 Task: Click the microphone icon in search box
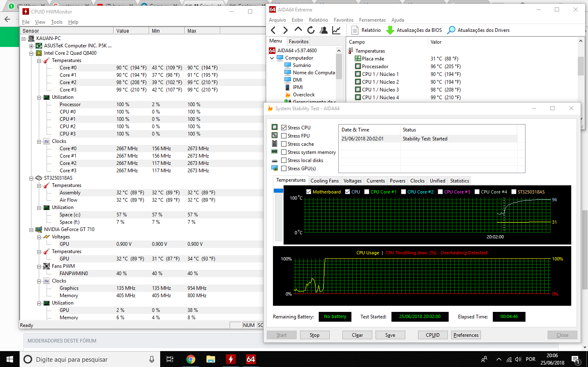click(152, 359)
